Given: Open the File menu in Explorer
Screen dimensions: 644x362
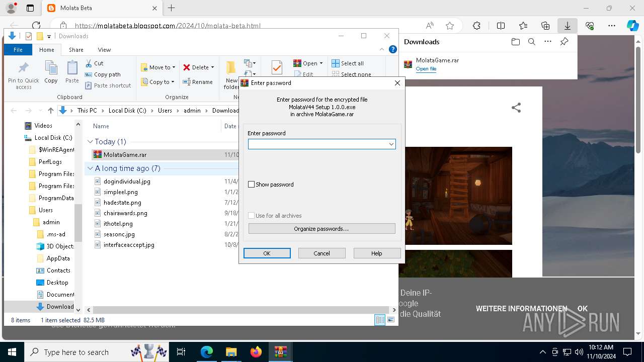Looking at the screenshot, I should click(x=18, y=50).
